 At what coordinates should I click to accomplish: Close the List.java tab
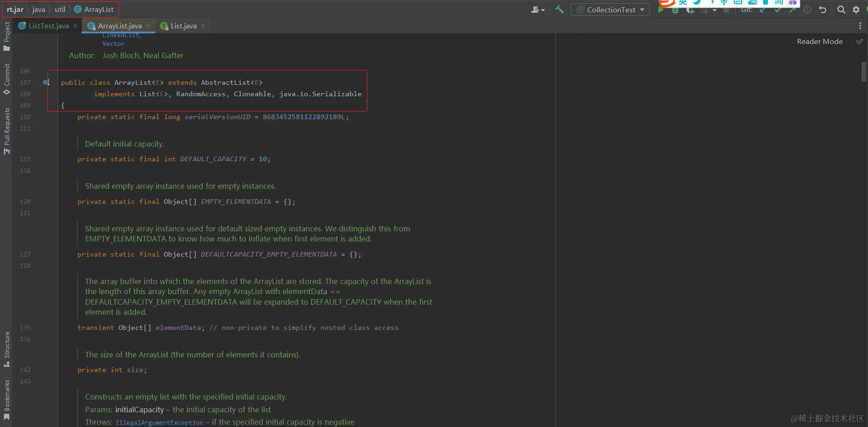pos(203,26)
